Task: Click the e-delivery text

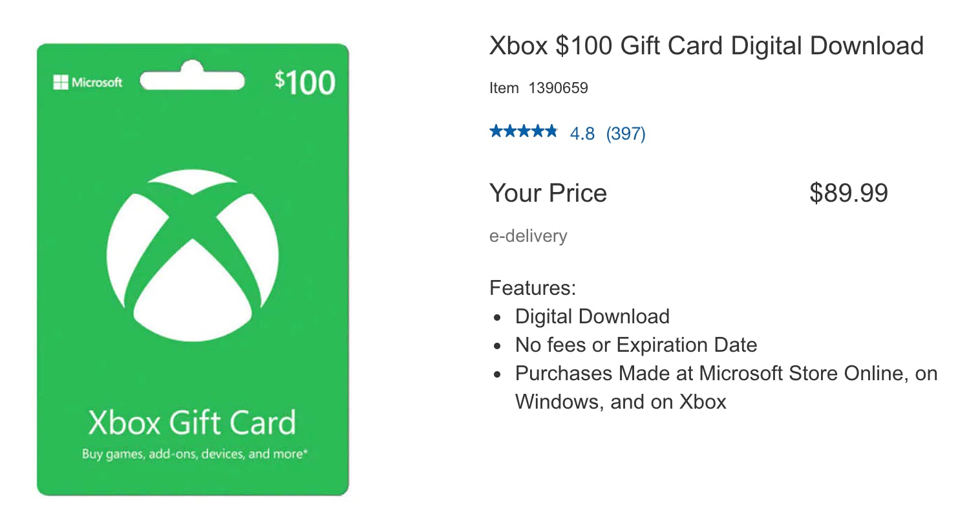Action: 528,236
